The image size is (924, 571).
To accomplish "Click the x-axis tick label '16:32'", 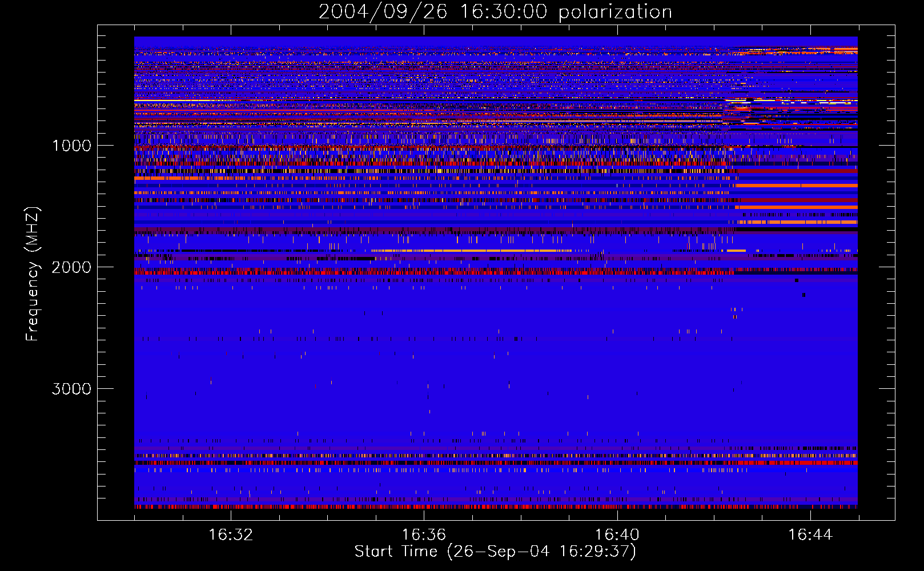I will click(x=231, y=535).
